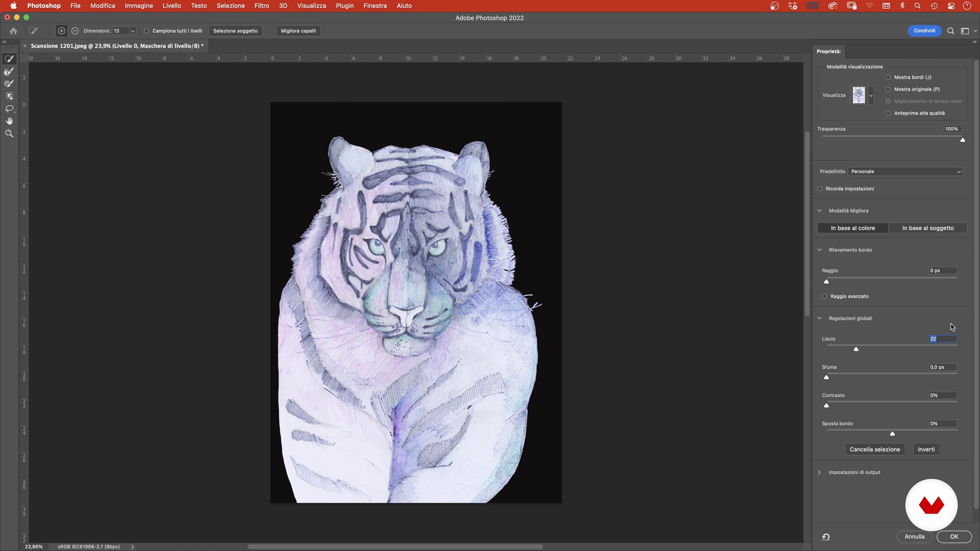
Task: Enable Campiona tutti i livelli checkbox
Action: pyautogui.click(x=146, y=31)
